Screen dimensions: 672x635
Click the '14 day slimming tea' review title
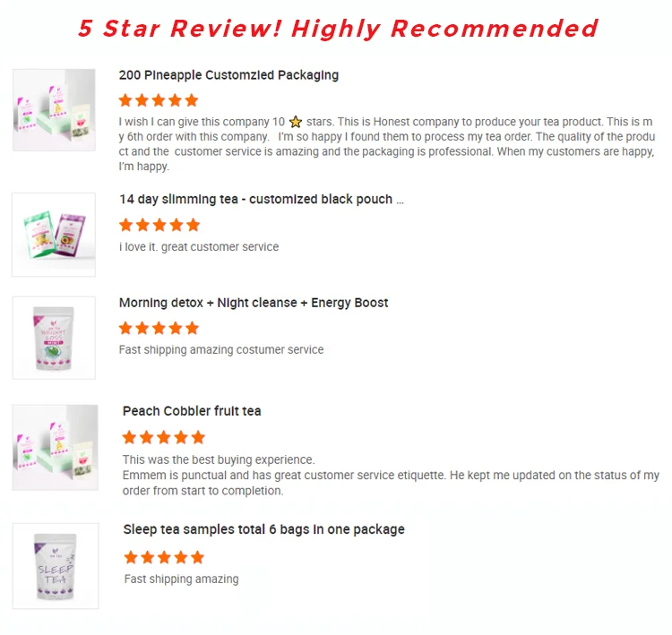tap(262, 200)
